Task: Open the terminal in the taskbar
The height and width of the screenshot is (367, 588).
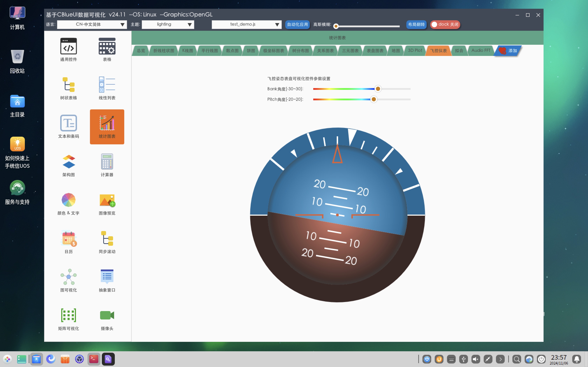Action: pos(94,359)
